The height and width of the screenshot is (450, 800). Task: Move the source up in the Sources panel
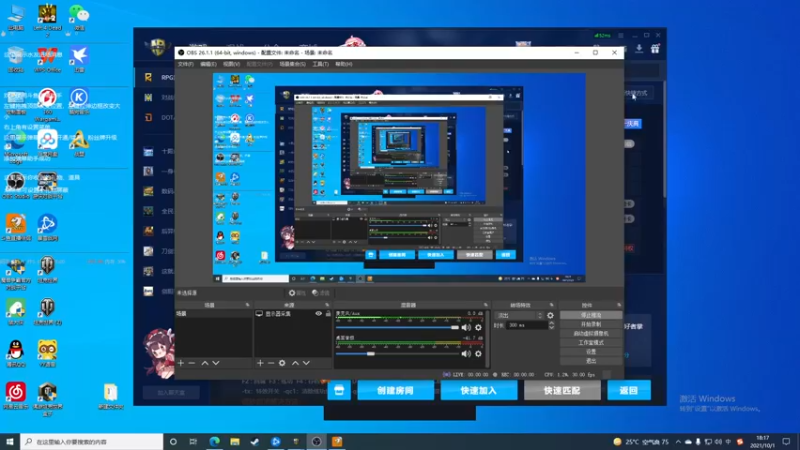point(295,363)
